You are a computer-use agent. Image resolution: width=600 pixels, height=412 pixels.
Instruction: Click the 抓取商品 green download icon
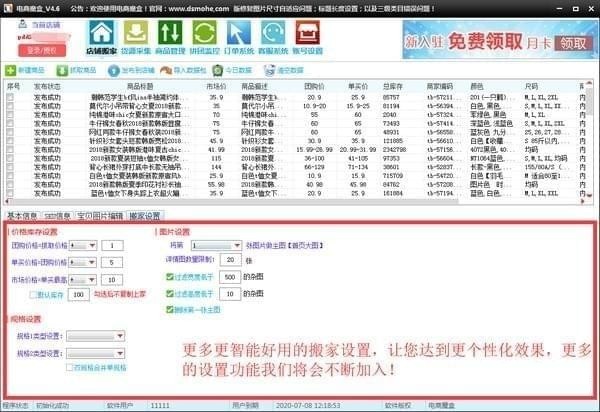click(62, 70)
